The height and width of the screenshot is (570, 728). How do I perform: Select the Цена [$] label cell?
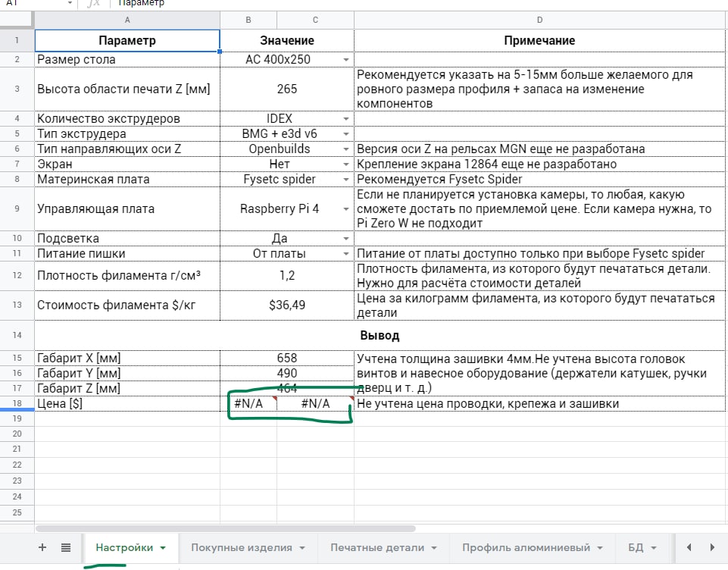[127, 403]
